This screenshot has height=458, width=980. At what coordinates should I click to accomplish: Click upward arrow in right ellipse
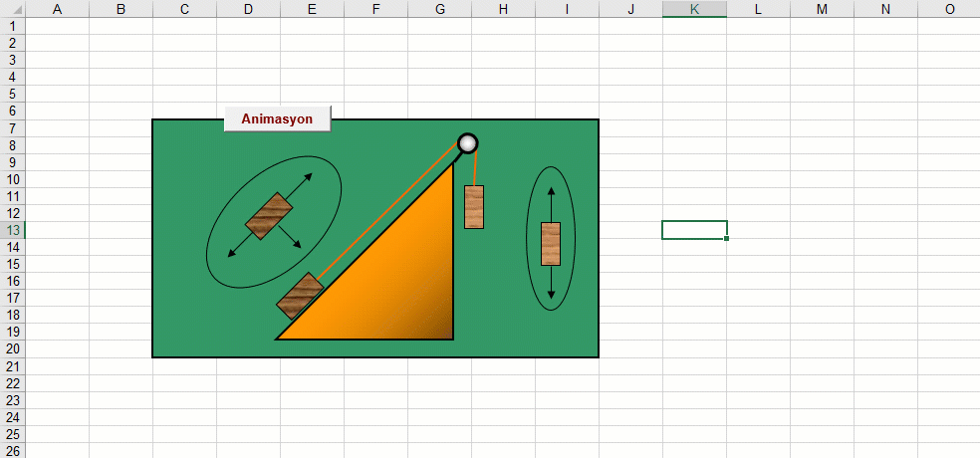click(551, 204)
